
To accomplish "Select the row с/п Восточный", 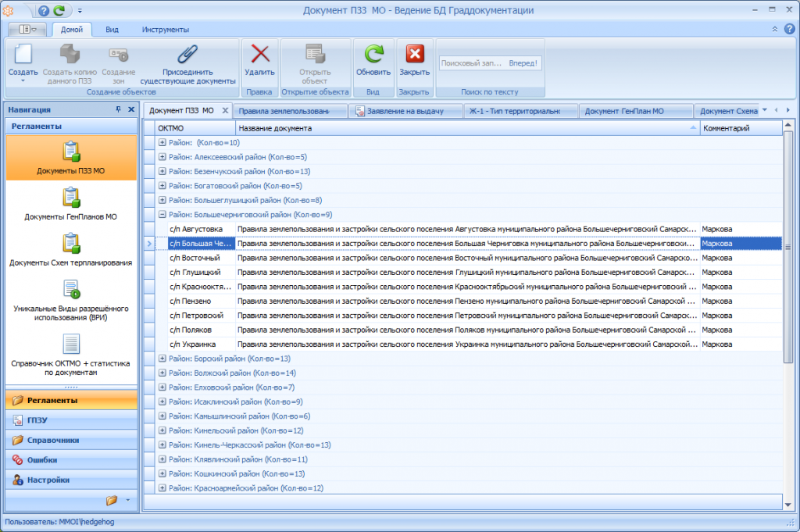I will 468,258.
